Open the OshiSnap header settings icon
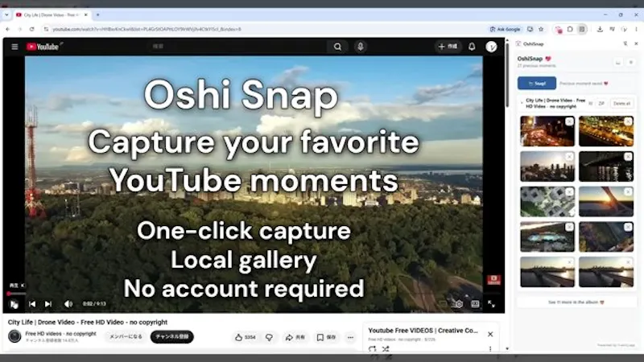The image size is (644, 362). coord(631,63)
